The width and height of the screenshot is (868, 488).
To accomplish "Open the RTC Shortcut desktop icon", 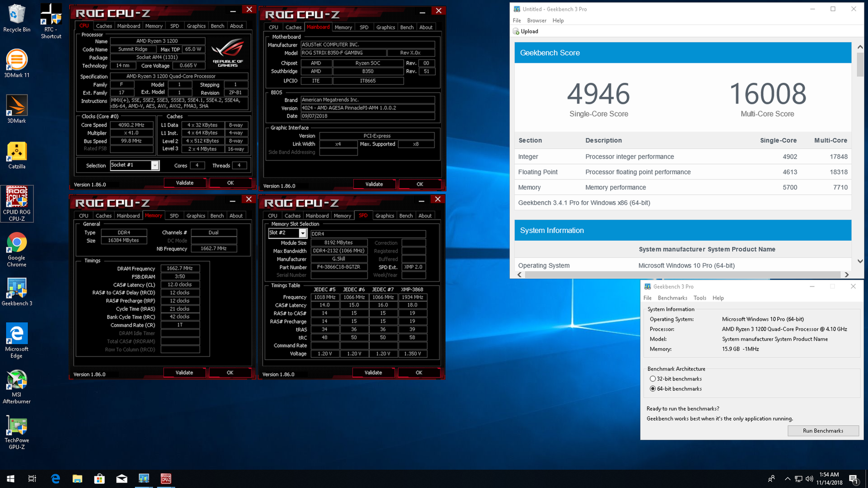I will [51, 21].
